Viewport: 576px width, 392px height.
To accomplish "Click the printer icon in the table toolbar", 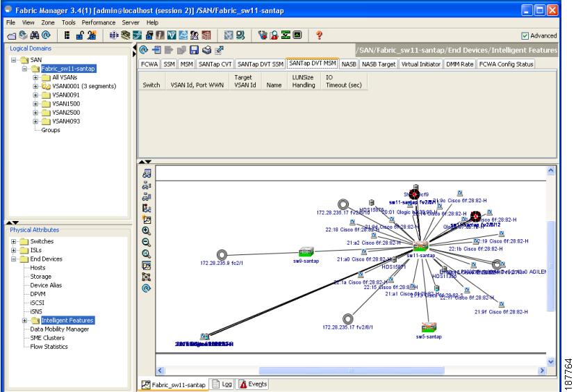I will 207,50.
